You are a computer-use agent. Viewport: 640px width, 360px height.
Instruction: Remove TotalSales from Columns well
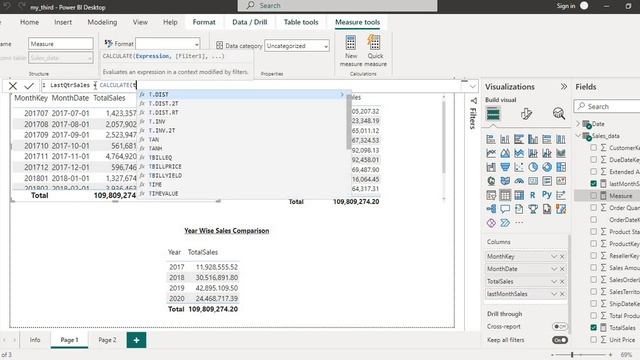(562, 282)
